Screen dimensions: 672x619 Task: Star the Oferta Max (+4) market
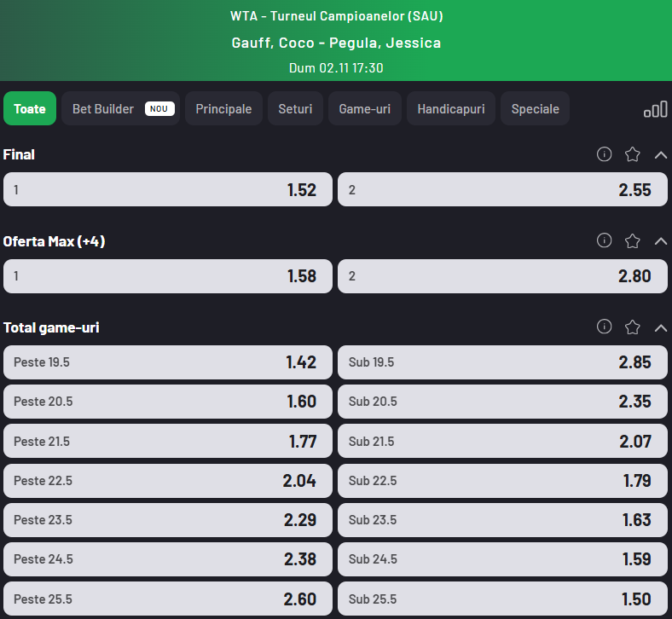[x=632, y=240]
